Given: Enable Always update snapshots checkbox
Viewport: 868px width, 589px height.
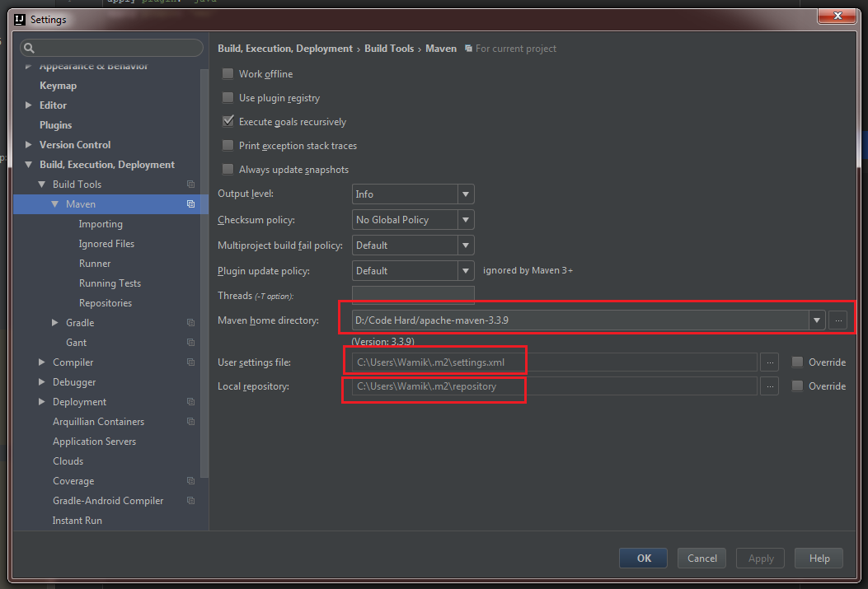Looking at the screenshot, I should point(228,169).
